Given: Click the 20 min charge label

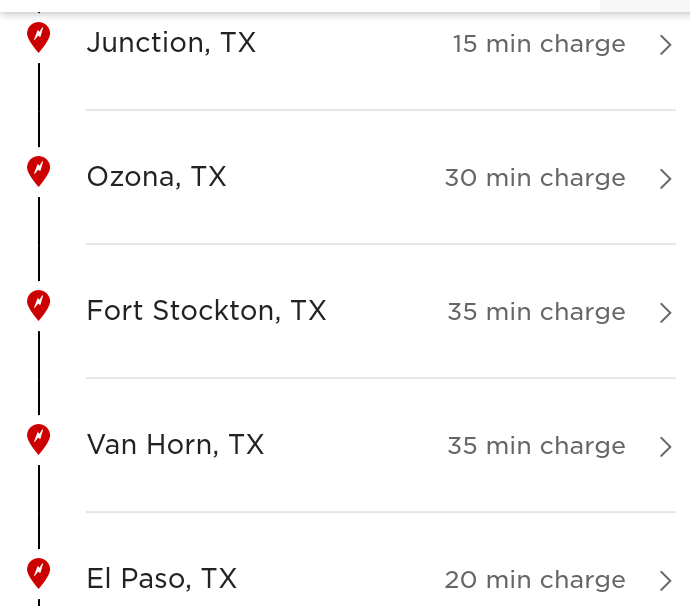Looking at the screenshot, I should tap(535, 580).
